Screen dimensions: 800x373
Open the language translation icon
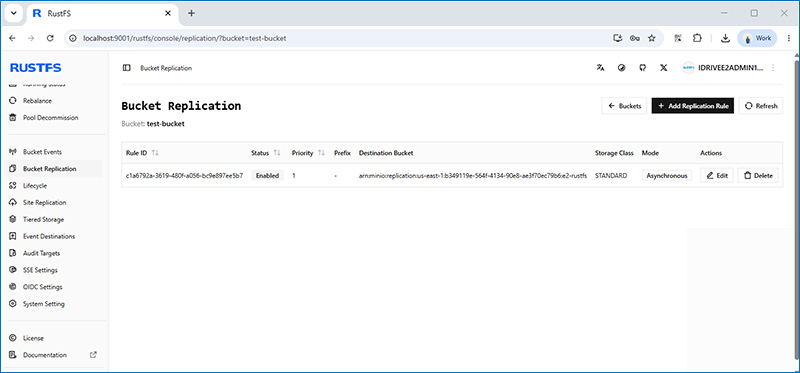click(x=601, y=67)
